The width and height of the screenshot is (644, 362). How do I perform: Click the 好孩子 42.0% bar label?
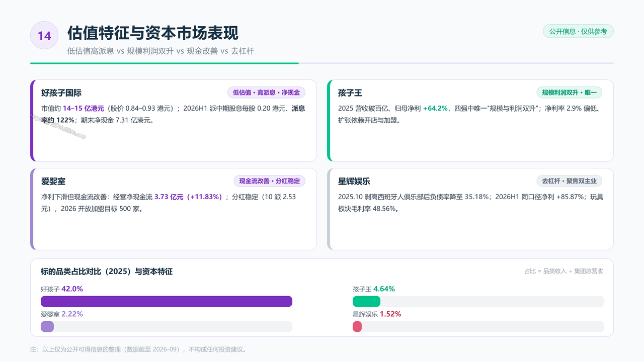click(x=62, y=289)
